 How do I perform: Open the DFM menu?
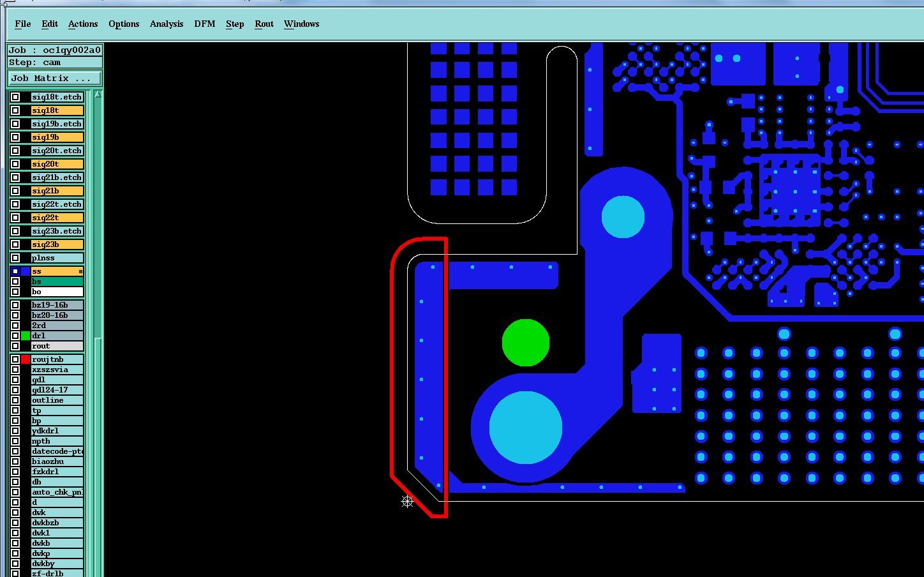pos(205,24)
